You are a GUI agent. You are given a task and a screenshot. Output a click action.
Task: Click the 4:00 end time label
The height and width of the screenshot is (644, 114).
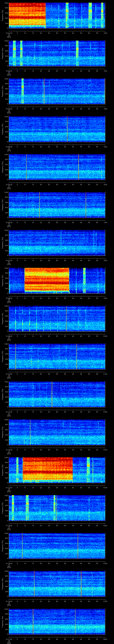click(105, 109)
